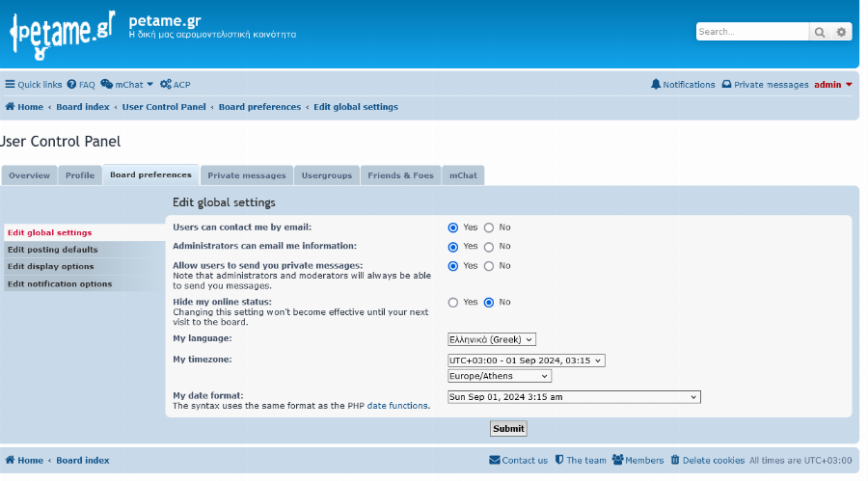Click the ACP link text

click(x=181, y=85)
